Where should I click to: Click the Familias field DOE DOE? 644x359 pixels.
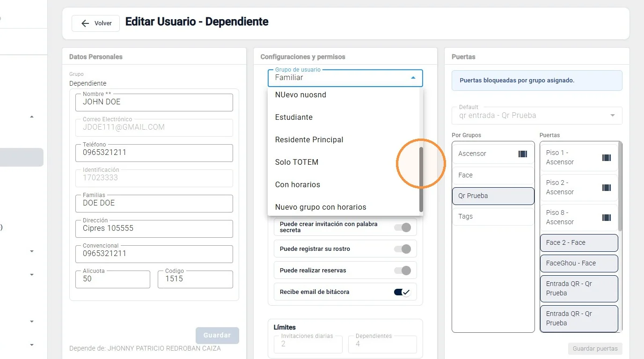[154, 204]
